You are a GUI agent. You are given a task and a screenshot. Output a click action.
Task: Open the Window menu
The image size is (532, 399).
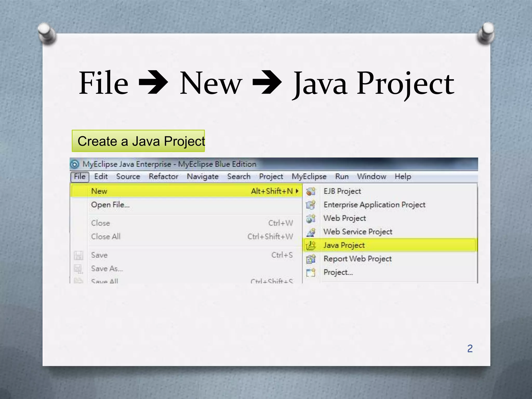(371, 177)
